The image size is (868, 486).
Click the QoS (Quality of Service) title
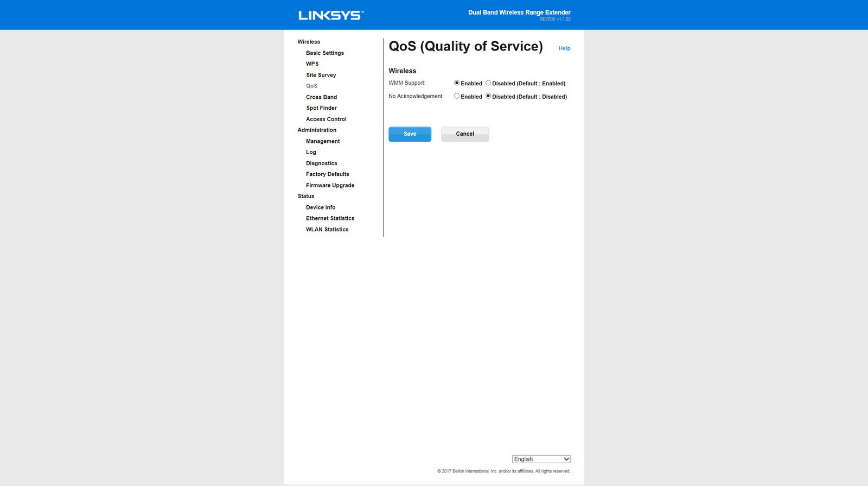point(466,47)
